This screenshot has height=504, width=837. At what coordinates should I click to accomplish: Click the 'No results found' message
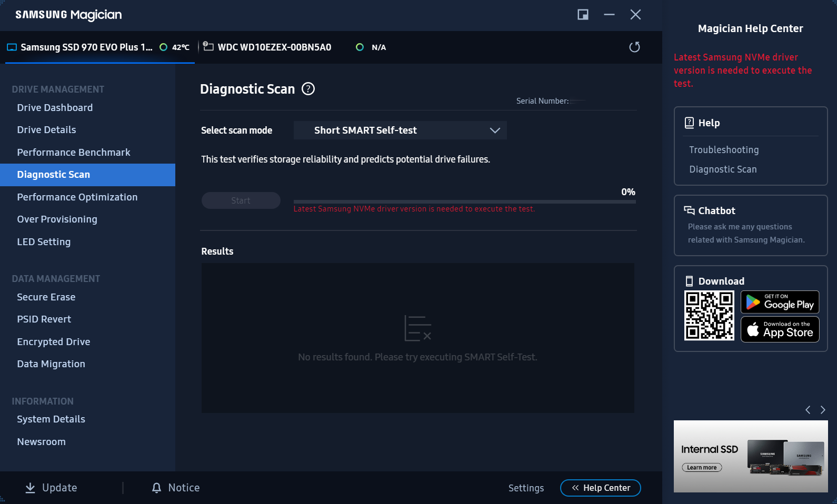click(x=417, y=357)
